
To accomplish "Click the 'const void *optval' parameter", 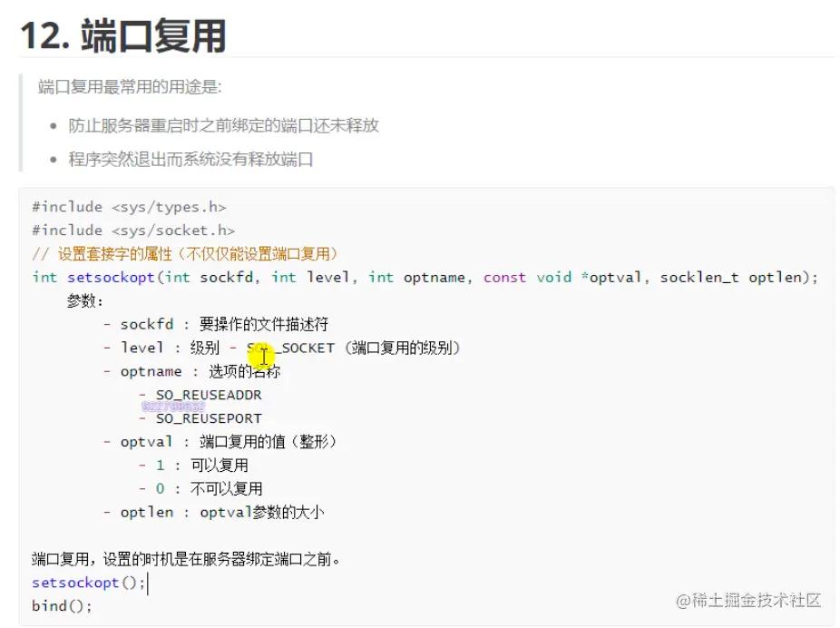I will [x=562, y=278].
